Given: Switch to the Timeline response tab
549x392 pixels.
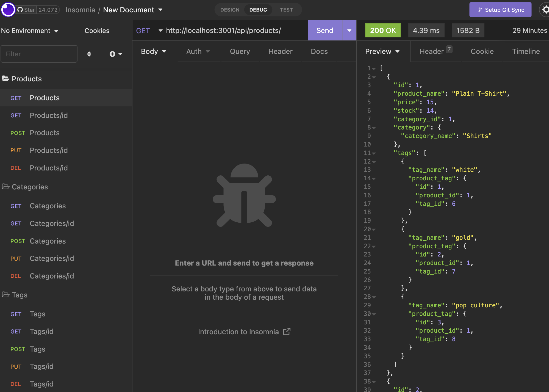Looking at the screenshot, I should pyautogui.click(x=526, y=51).
